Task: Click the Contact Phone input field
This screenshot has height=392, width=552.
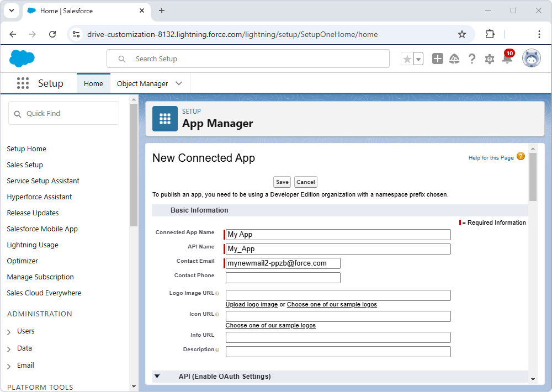Action: tap(283, 277)
